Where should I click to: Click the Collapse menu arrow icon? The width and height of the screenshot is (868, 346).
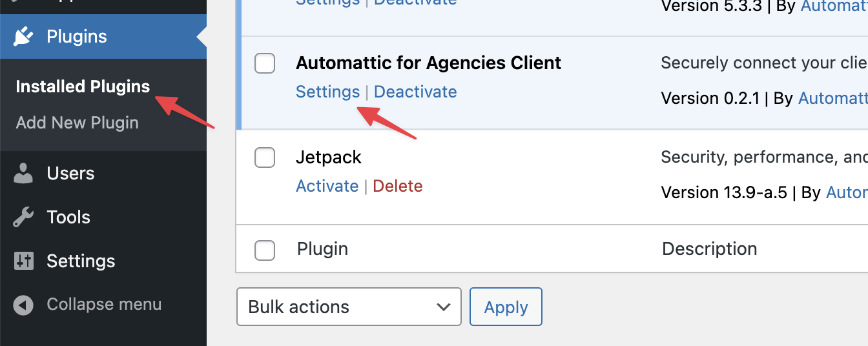[x=23, y=305]
